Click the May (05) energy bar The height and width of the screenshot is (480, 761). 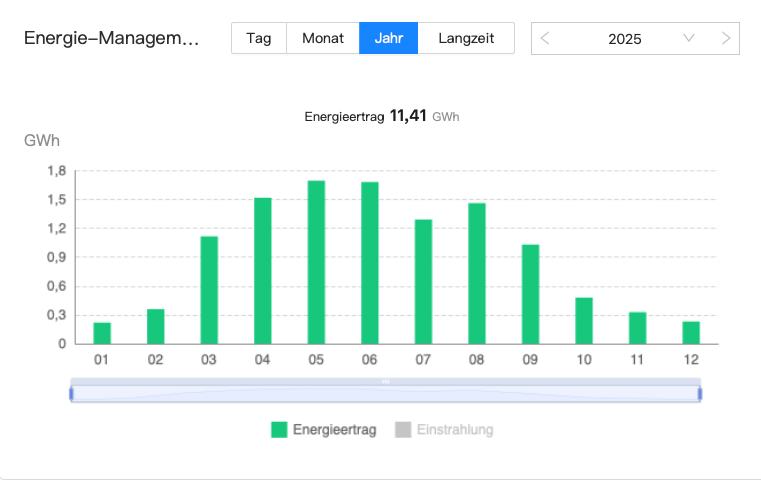[x=316, y=262]
